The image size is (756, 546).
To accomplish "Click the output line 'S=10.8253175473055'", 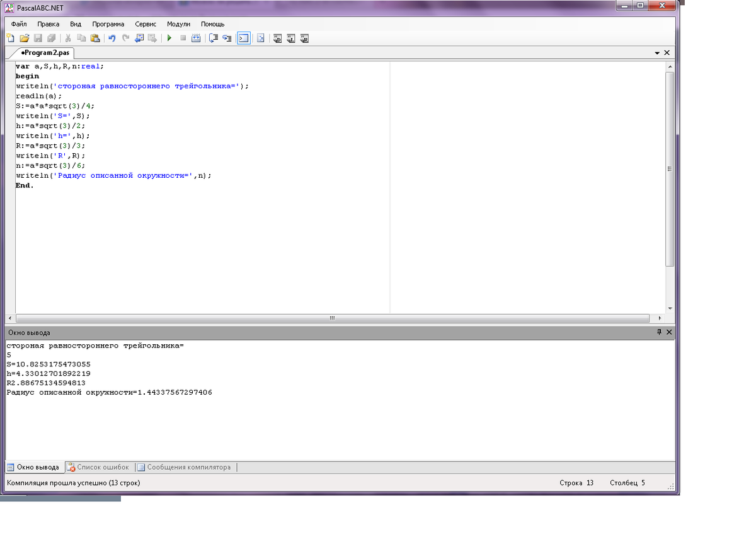I will 49,364.
